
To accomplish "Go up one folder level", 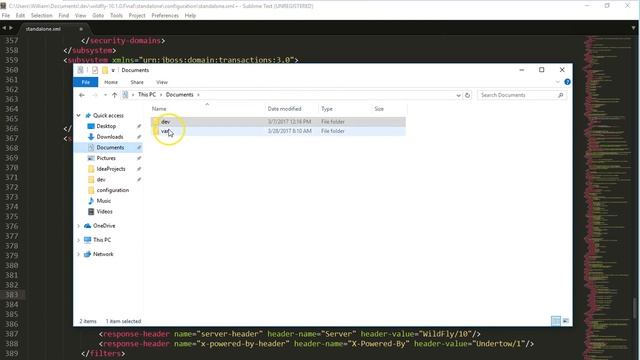I will [x=114, y=95].
